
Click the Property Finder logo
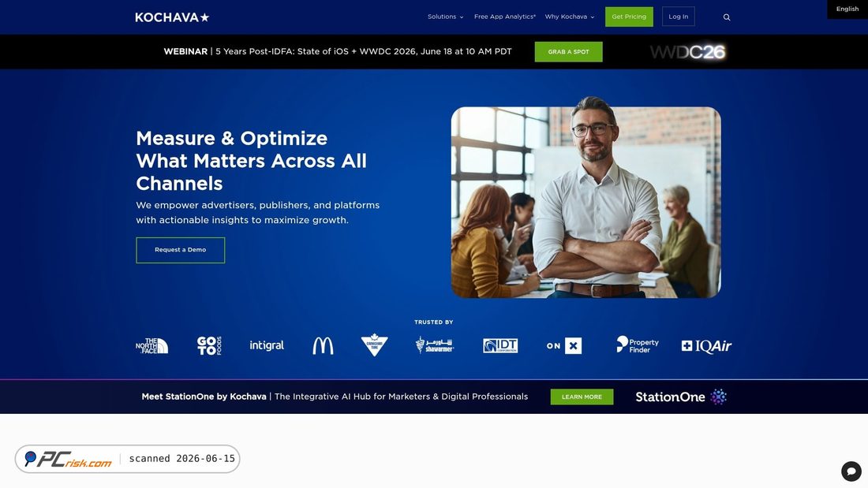pos(637,345)
